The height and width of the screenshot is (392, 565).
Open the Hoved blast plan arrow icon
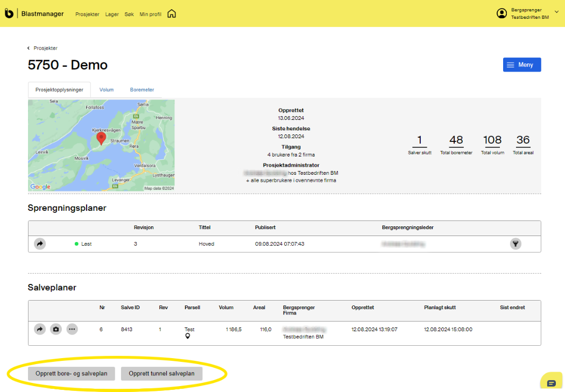click(40, 244)
